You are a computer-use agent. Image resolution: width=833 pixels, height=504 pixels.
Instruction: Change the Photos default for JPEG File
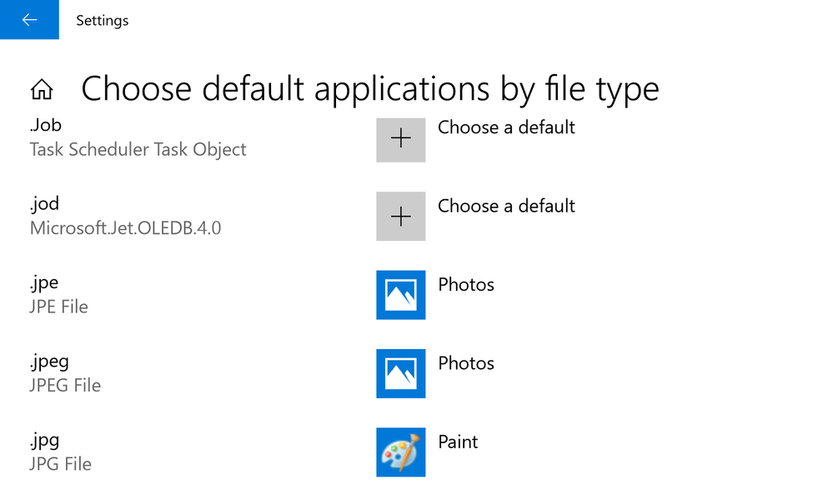coord(466,363)
